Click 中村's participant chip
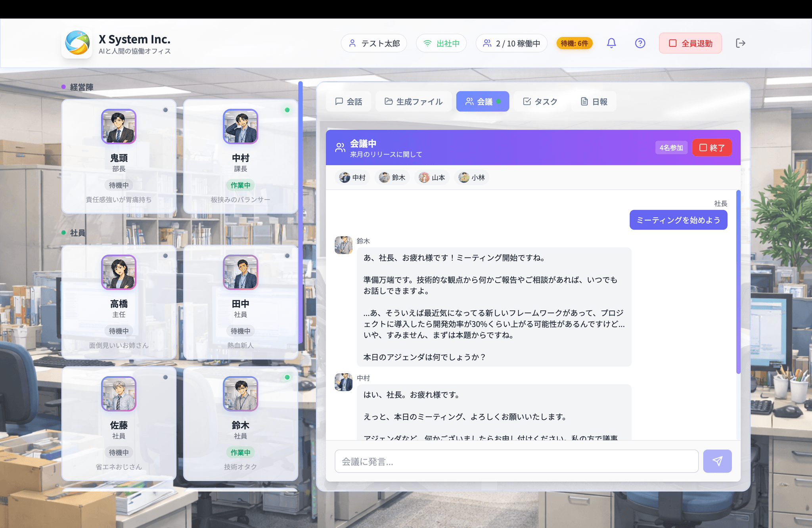Viewport: 812px width, 528px height. pyautogui.click(x=352, y=178)
